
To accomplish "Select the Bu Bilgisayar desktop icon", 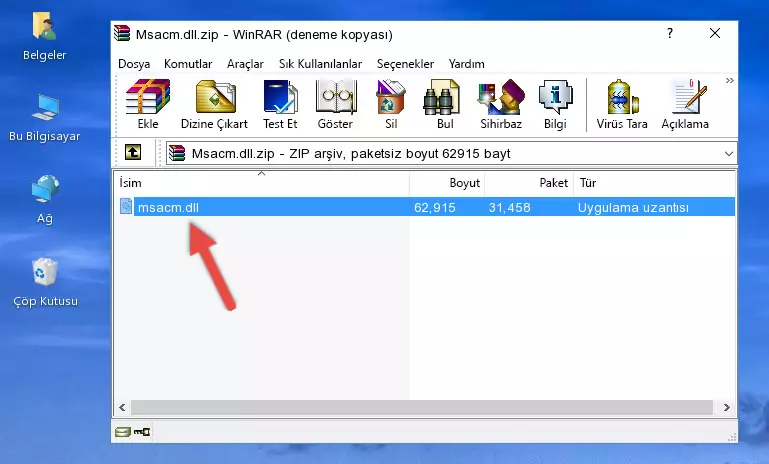I will pos(44,118).
